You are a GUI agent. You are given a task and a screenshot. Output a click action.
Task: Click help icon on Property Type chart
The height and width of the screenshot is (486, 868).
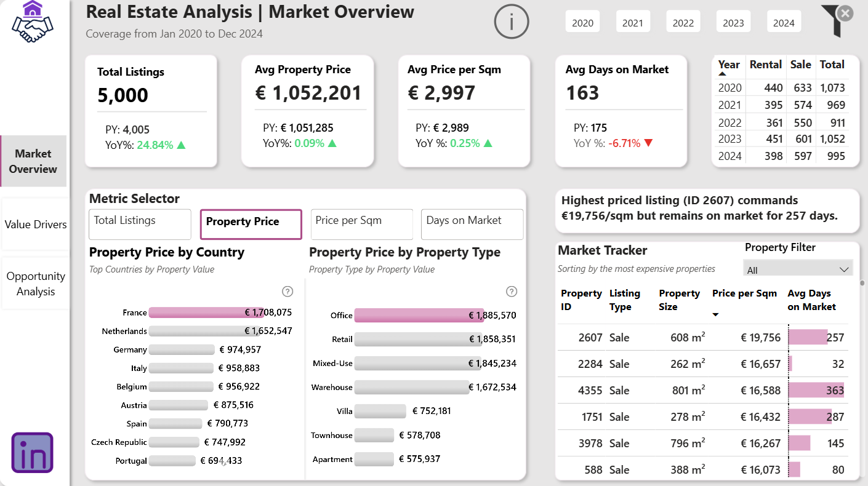click(x=511, y=292)
